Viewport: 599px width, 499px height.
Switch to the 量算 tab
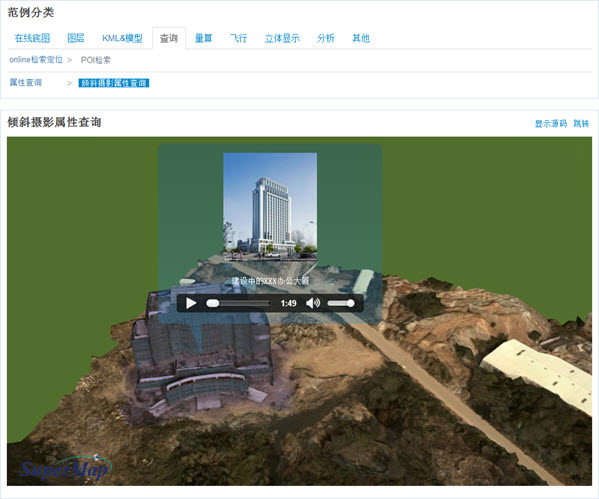tap(203, 38)
